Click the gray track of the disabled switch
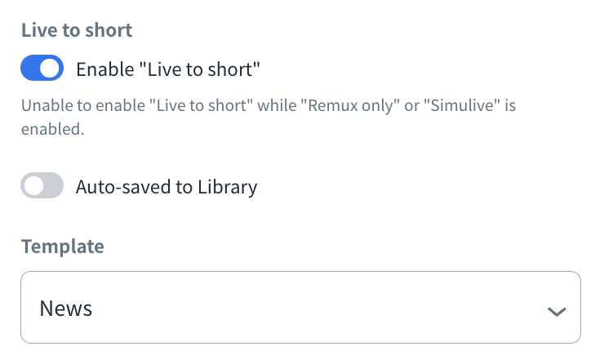Image resolution: width=604 pixels, height=364 pixels. (x=53, y=186)
